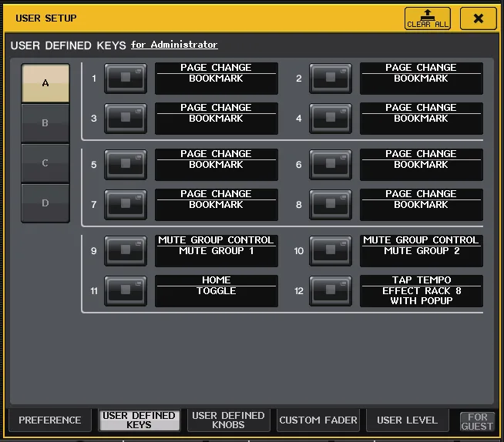Viewport: 504px width, 442px height.
Task: Click the CLEAR ALL button
Action: (x=428, y=18)
